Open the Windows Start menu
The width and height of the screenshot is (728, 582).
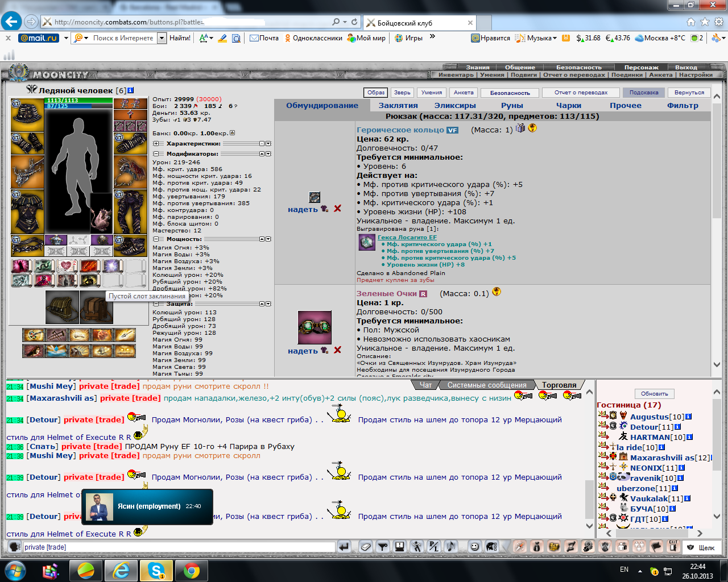click(15, 570)
